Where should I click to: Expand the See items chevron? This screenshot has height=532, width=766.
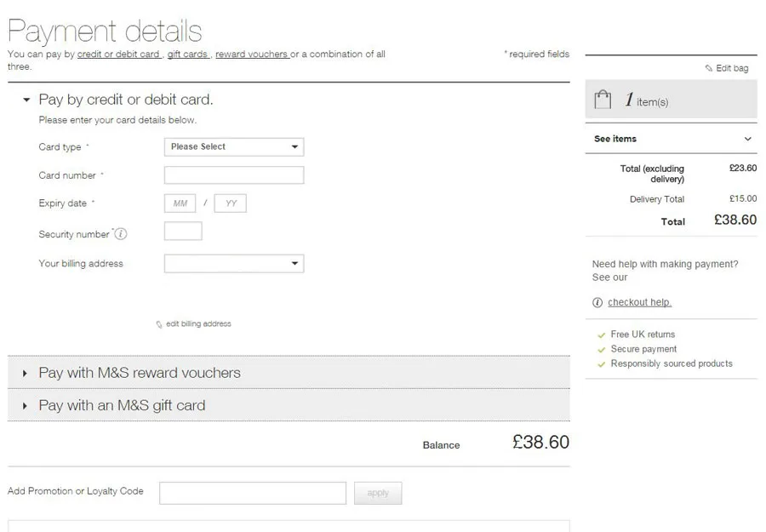[x=748, y=139]
